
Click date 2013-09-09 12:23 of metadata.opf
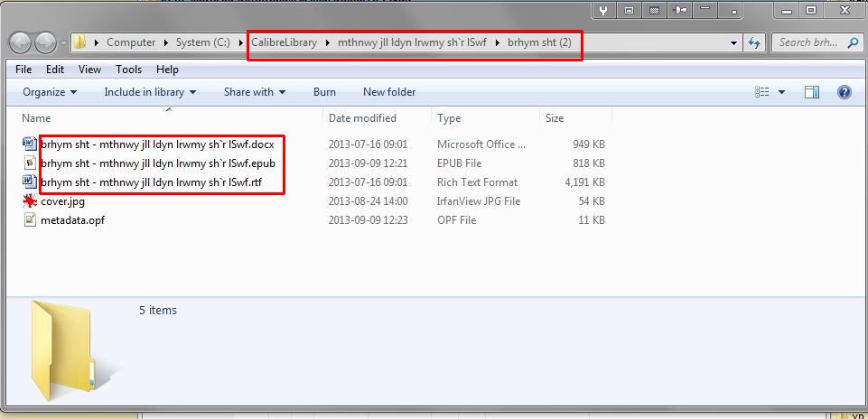369,219
